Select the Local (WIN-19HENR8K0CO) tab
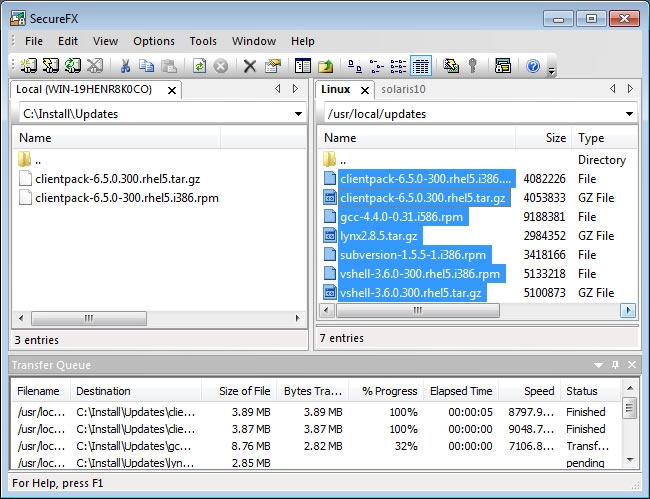 (84, 90)
